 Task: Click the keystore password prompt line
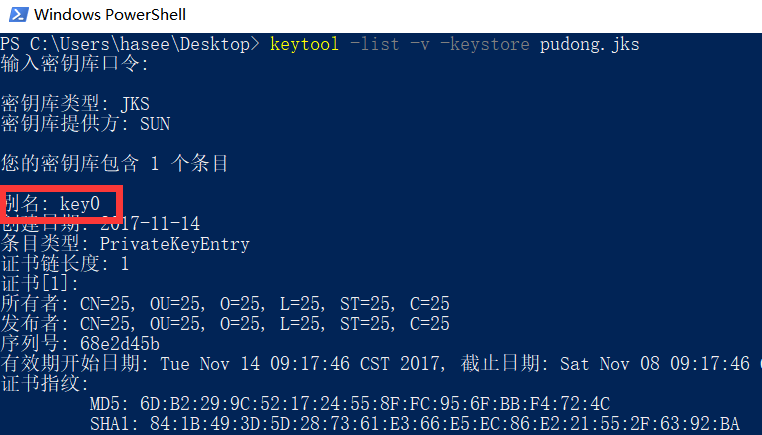[x=74, y=64]
